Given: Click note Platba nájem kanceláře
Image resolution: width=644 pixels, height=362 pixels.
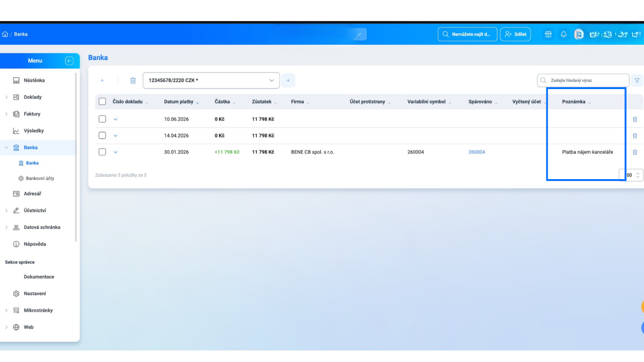Looking at the screenshot, I should tap(587, 152).
